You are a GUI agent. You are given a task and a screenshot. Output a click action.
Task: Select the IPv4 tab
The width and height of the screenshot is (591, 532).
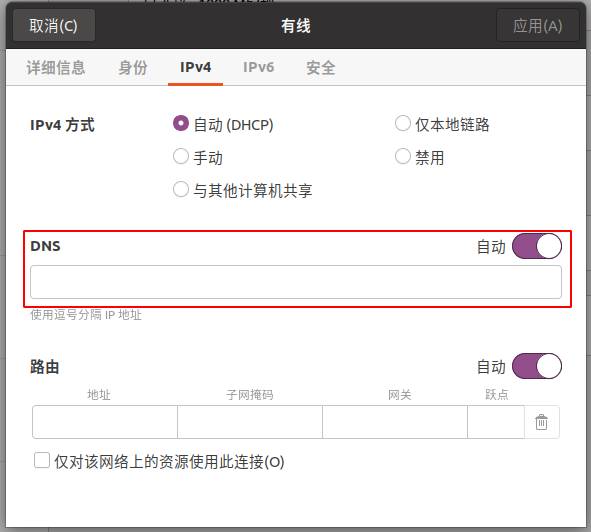tap(196, 67)
